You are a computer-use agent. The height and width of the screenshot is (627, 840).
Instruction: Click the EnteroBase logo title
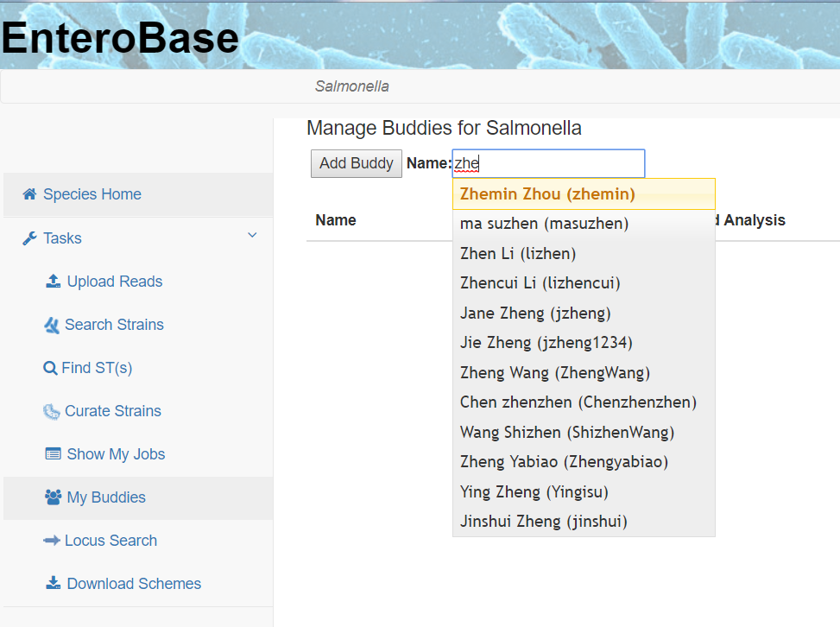coord(120,38)
